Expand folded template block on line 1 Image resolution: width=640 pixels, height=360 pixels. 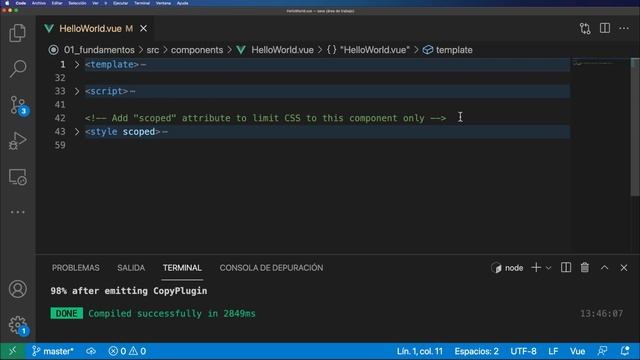point(77,64)
